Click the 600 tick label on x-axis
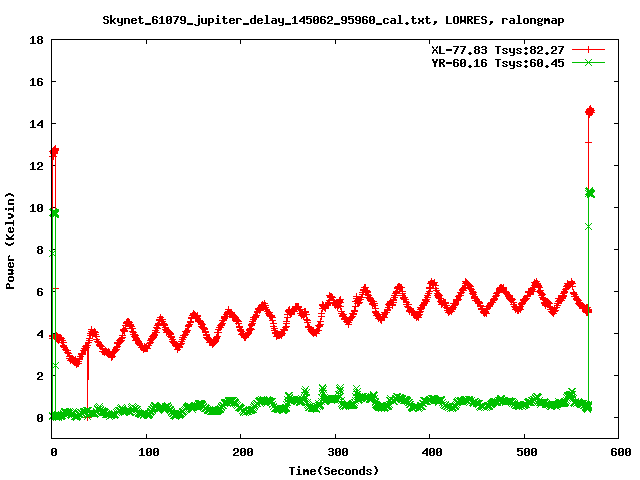This screenshot has width=640, height=480. (x=618, y=453)
